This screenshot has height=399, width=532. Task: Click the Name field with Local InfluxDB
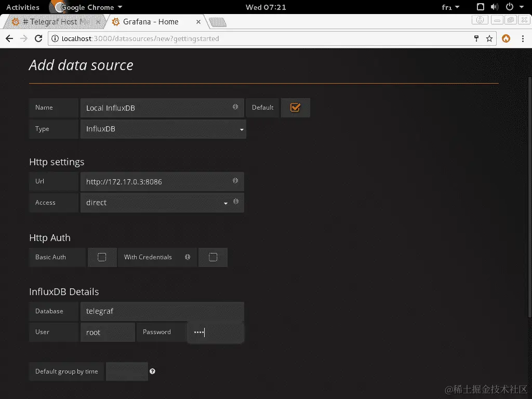[x=162, y=108]
